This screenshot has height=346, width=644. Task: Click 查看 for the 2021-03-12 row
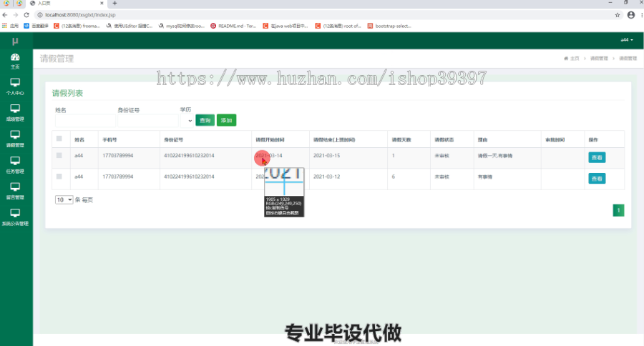click(597, 179)
